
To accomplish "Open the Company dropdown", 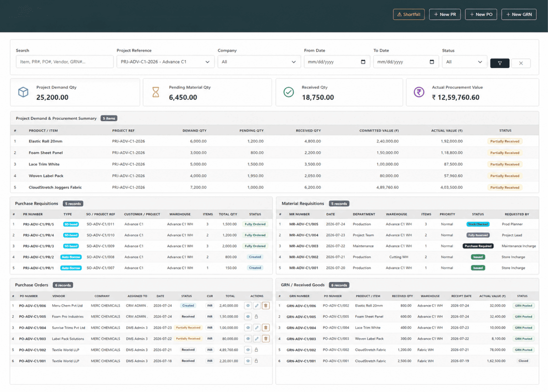I will point(259,62).
